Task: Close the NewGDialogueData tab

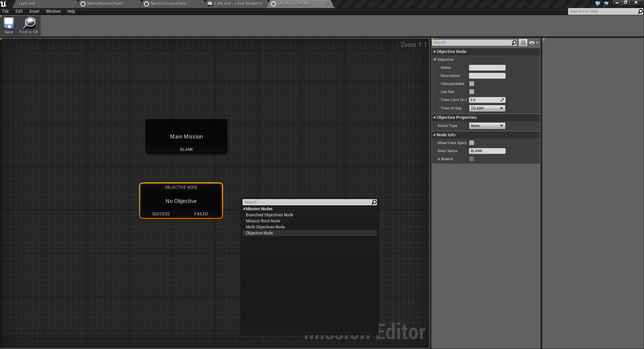Action: 201,4
